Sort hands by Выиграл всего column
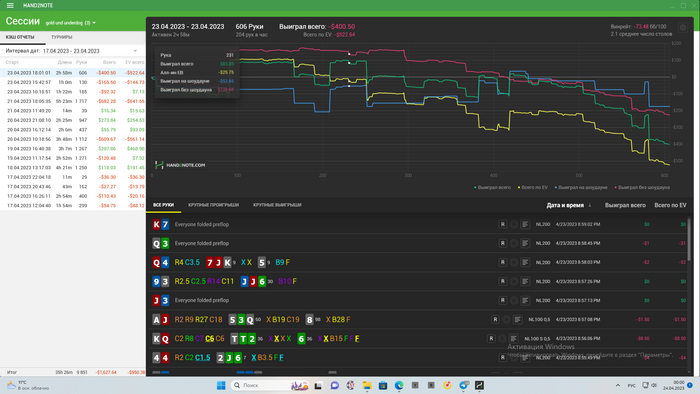 tap(625, 205)
